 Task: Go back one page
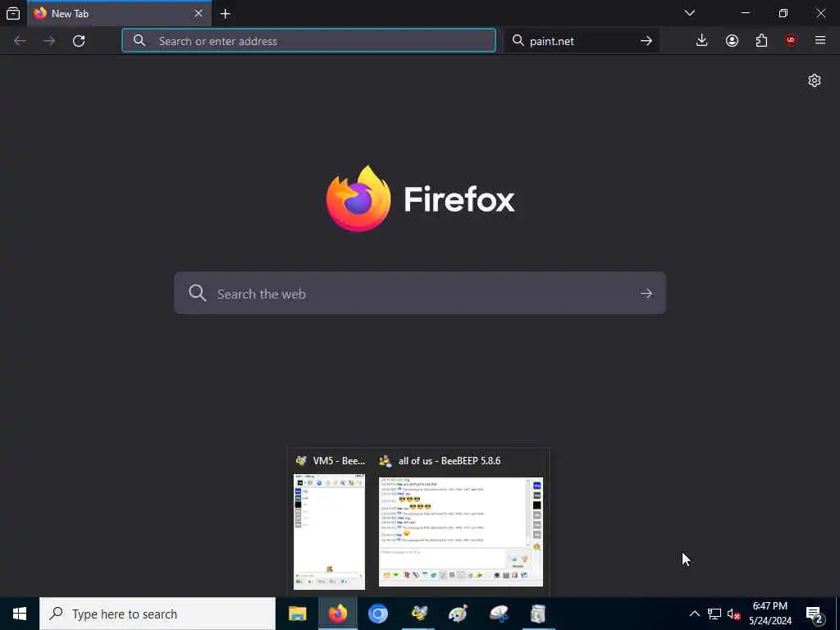point(20,41)
